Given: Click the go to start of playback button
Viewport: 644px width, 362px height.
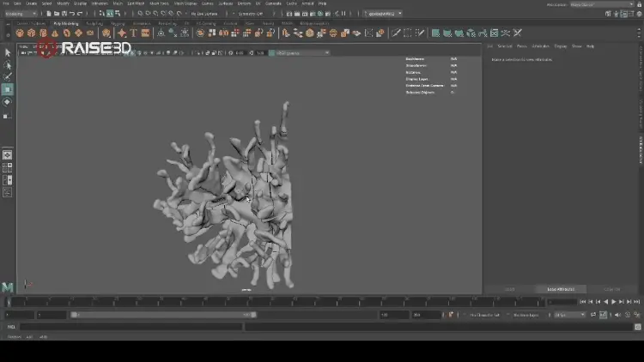Looking at the screenshot, I should click(583, 302).
